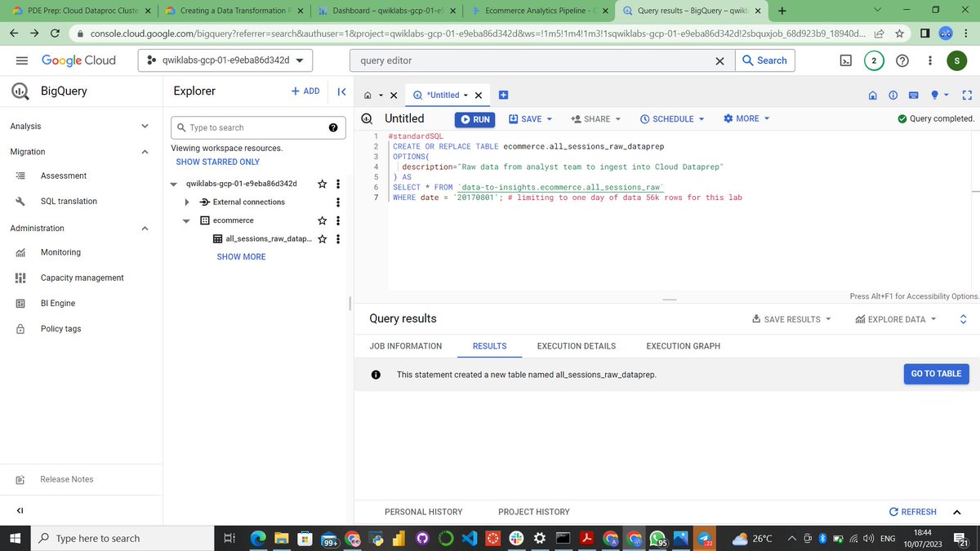Open the Untitled tab dropdown arrow
Screen dimensions: 980x551
pyautogui.click(x=465, y=95)
